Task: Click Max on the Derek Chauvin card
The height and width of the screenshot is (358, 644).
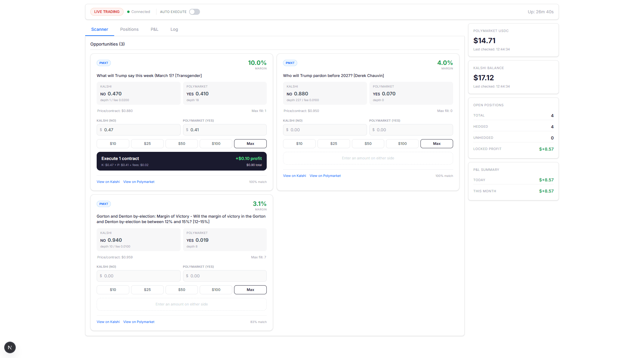Action: tap(436, 144)
